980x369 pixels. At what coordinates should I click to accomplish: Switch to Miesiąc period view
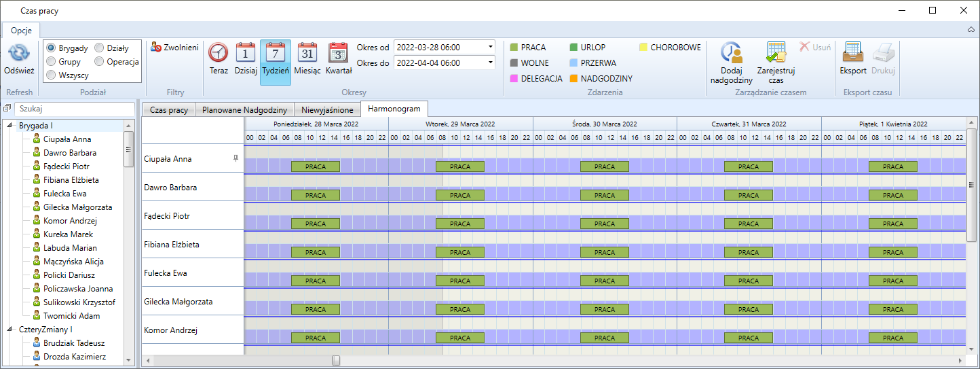(307, 53)
